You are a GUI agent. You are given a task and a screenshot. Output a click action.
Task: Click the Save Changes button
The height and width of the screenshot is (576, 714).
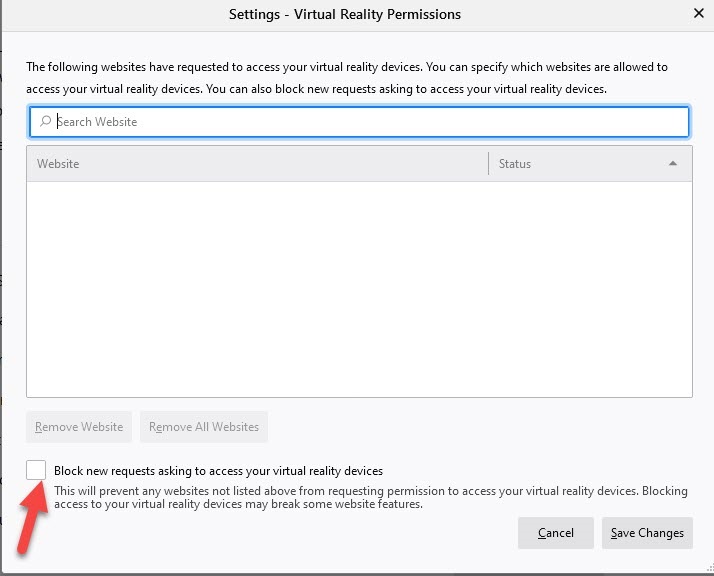(x=647, y=533)
